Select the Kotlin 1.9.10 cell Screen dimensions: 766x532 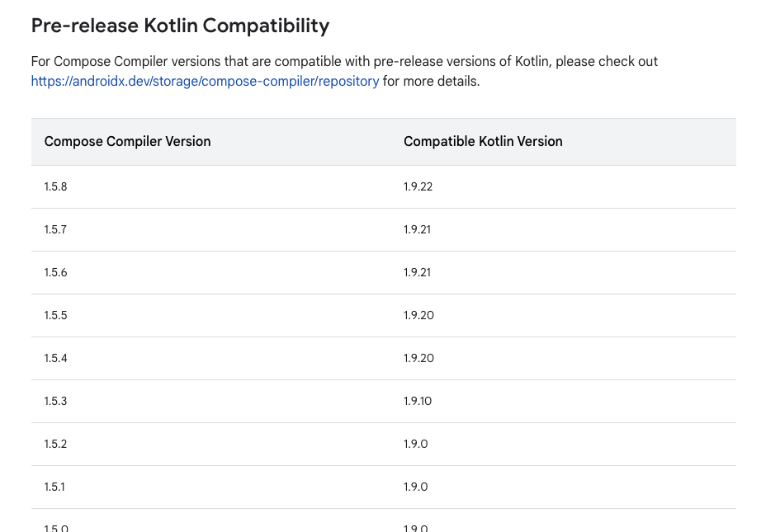418,401
